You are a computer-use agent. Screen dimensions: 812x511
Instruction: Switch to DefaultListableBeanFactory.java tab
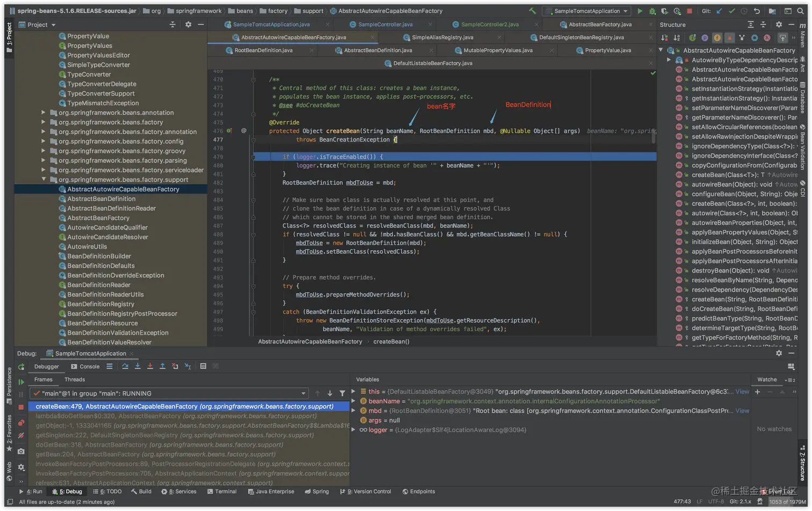432,63
